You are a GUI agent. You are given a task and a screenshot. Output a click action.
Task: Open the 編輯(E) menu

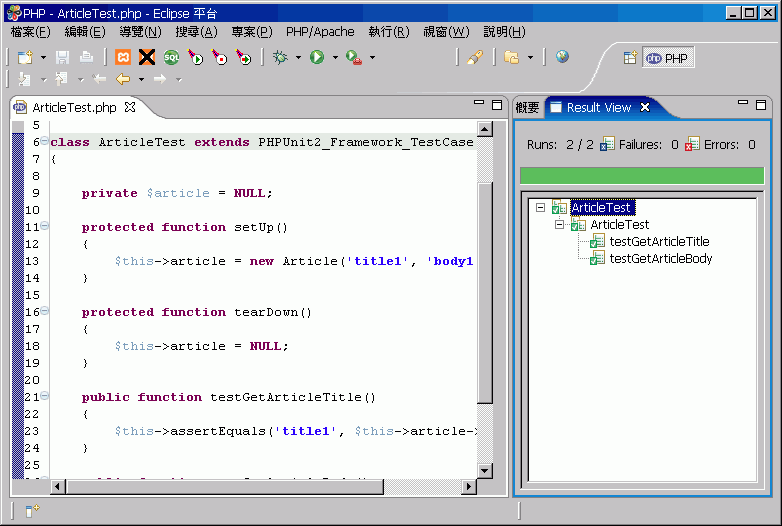pos(85,32)
